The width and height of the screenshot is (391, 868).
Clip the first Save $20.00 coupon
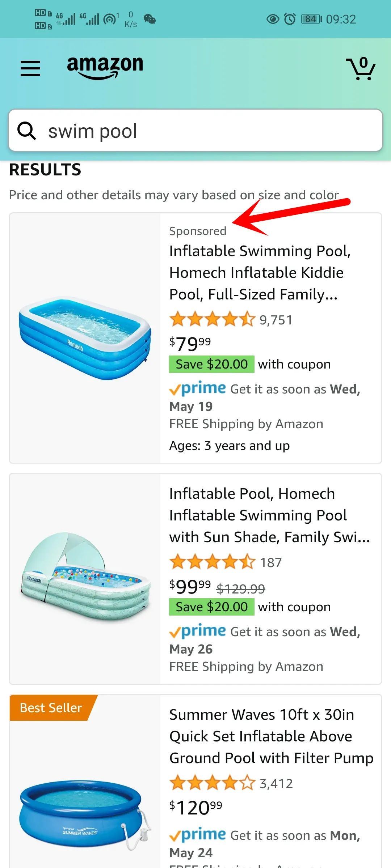(x=212, y=364)
